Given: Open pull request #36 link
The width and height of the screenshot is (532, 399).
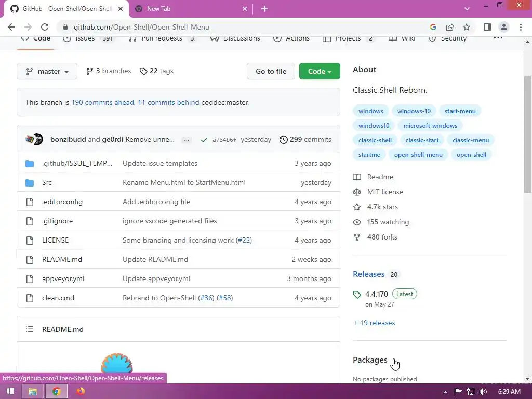Looking at the screenshot, I should (x=206, y=298).
